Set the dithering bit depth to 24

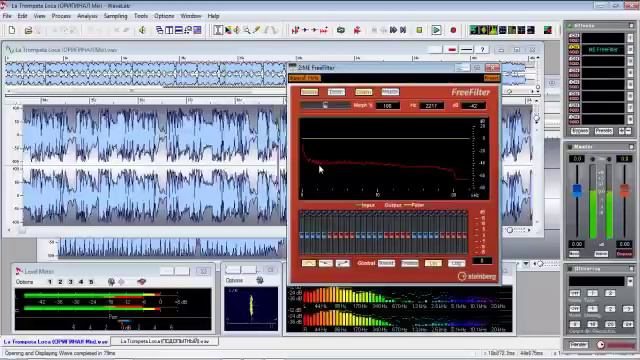point(628,324)
